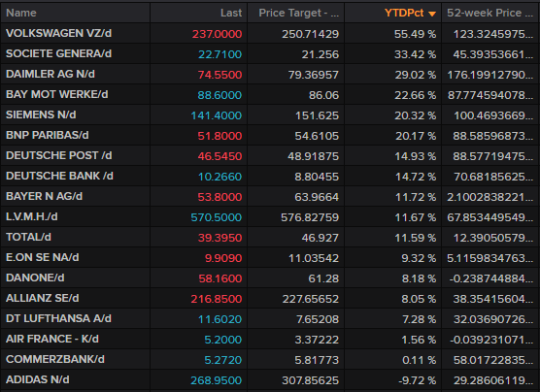This screenshot has height=392, width=540.
Task: Click Commerzbank YTD value 0.11 %
Action: 420,360
